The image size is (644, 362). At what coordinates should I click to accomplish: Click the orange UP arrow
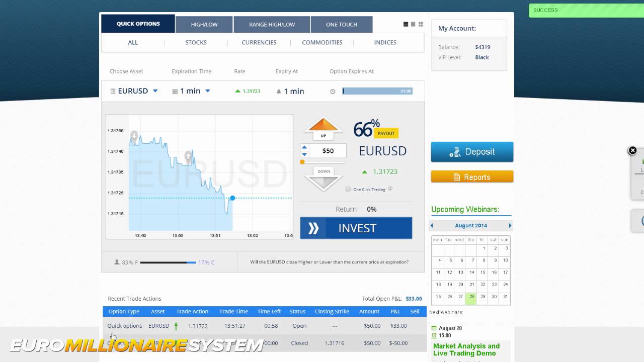pos(323,128)
